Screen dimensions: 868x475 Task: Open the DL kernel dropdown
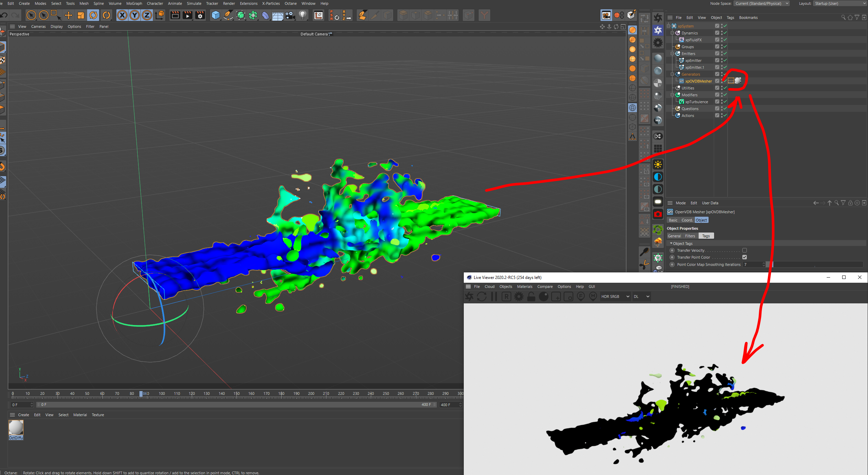(x=641, y=296)
